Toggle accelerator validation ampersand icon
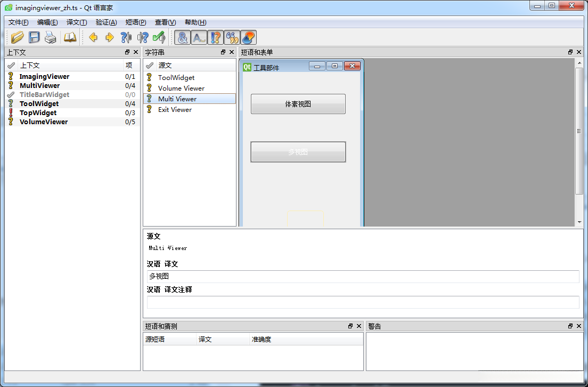Viewport: 588px width, 387px height. pyautogui.click(x=182, y=37)
